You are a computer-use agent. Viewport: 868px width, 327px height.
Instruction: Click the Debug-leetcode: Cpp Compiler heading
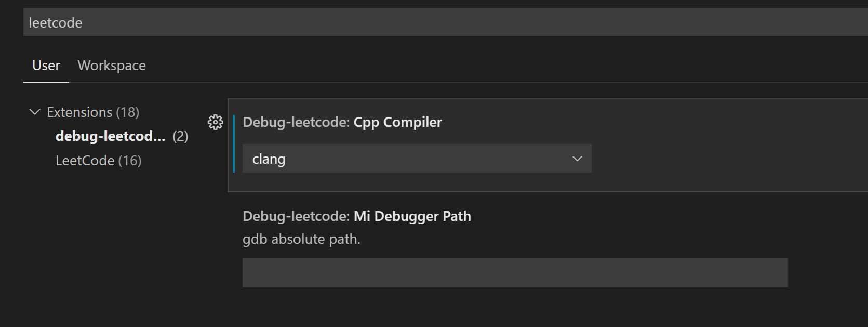342,122
